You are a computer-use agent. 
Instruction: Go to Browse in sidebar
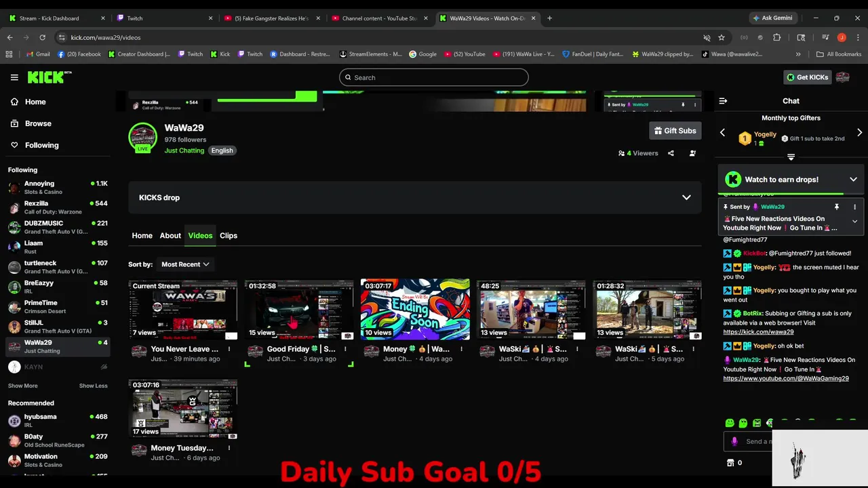[38, 123]
